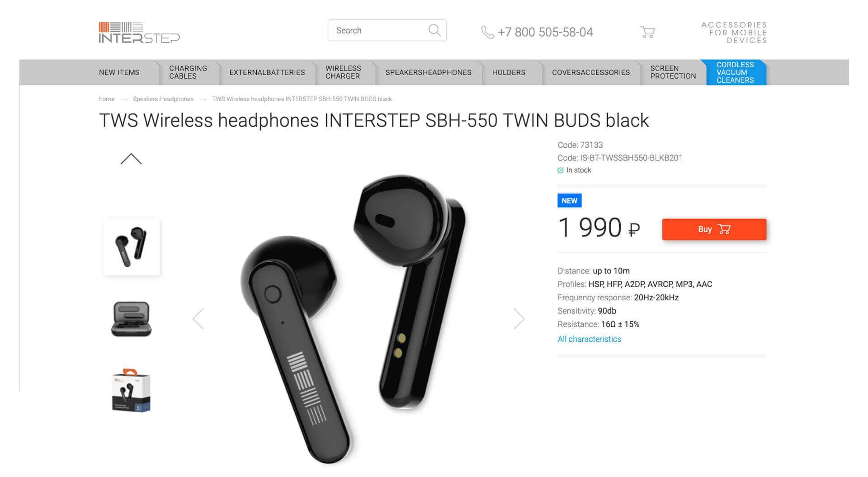Viewport: 868px width, 477px height.
Task: Open the Charging Cables menu
Action: pyautogui.click(x=188, y=72)
